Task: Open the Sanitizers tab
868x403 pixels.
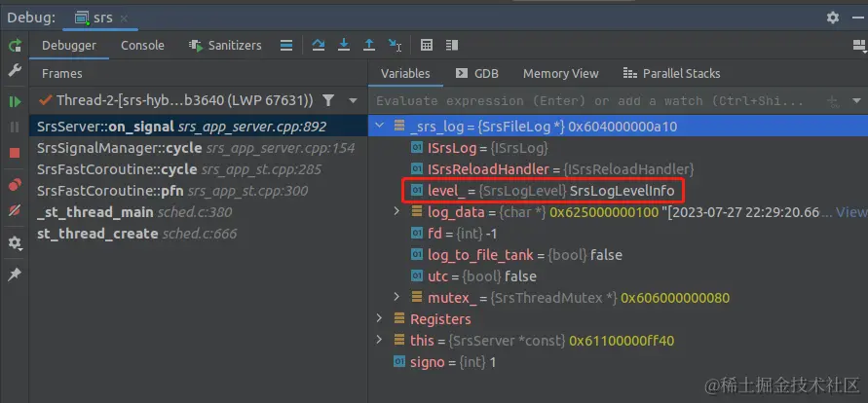Action: 226,46
